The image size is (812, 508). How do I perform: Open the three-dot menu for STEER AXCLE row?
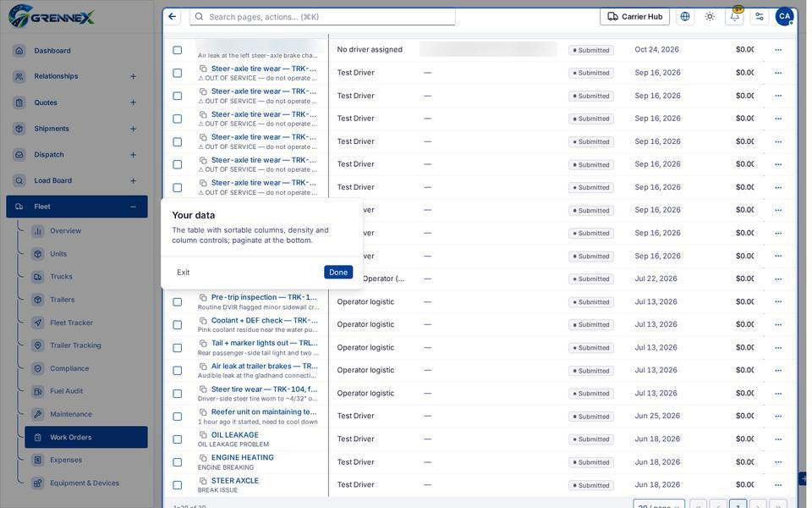(x=778, y=485)
